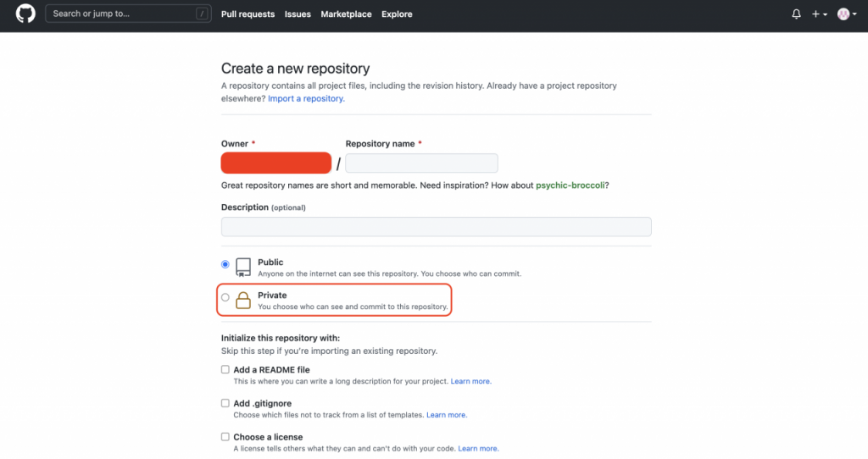The height and width of the screenshot is (459, 868).
Task: Check the Choose a license checkbox
Action: click(225, 437)
